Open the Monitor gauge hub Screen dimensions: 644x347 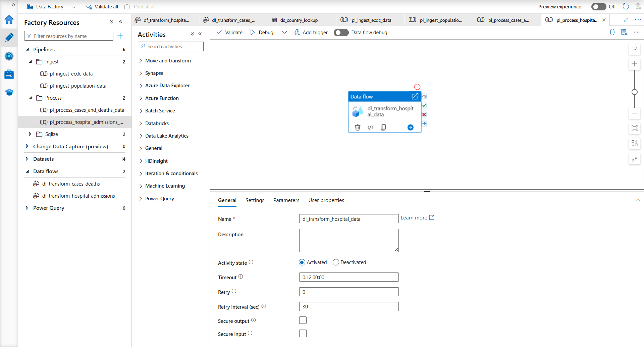click(x=9, y=56)
